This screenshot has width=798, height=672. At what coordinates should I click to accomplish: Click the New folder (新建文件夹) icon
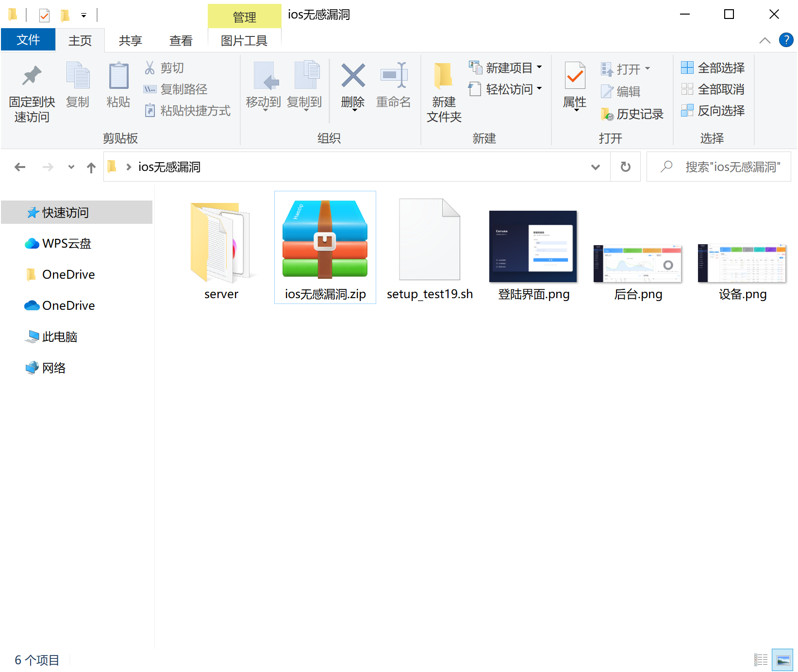pos(443,76)
